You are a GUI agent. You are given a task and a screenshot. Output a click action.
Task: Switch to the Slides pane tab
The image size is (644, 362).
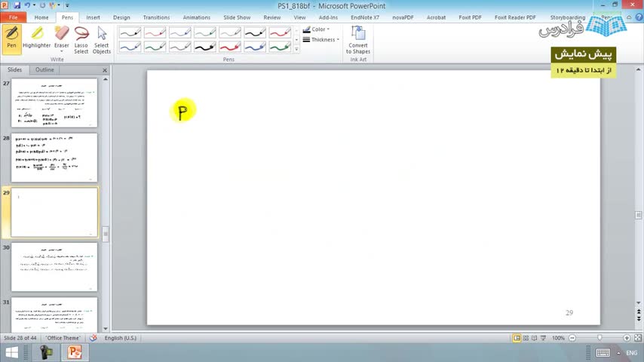[x=14, y=70]
